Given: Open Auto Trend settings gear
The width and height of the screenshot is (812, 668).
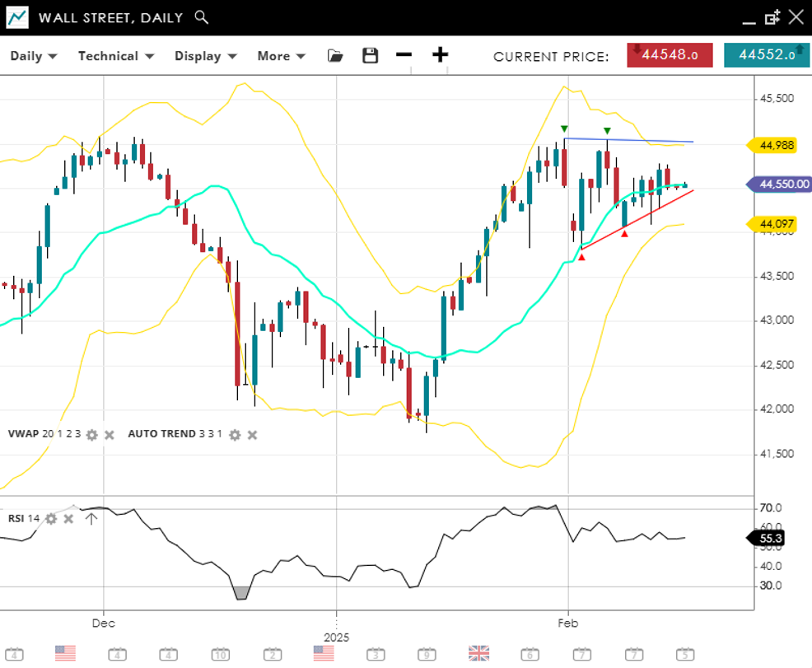Looking at the screenshot, I should click(235, 434).
